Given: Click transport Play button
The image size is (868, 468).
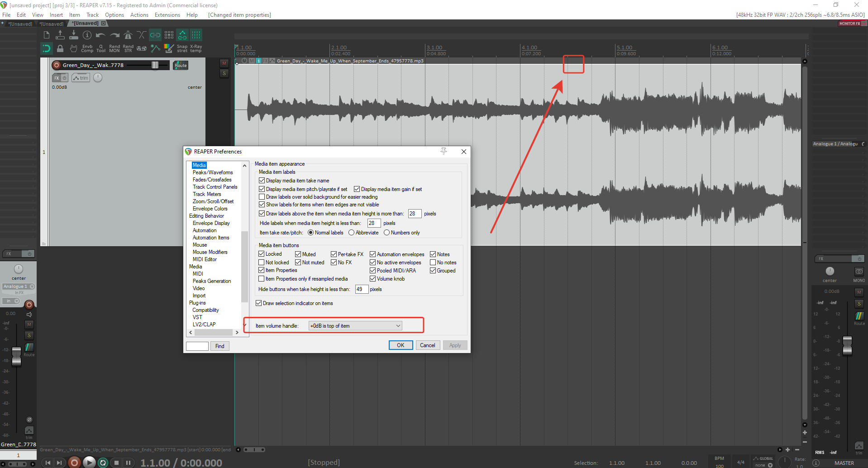Looking at the screenshot, I should pyautogui.click(x=89, y=462).
